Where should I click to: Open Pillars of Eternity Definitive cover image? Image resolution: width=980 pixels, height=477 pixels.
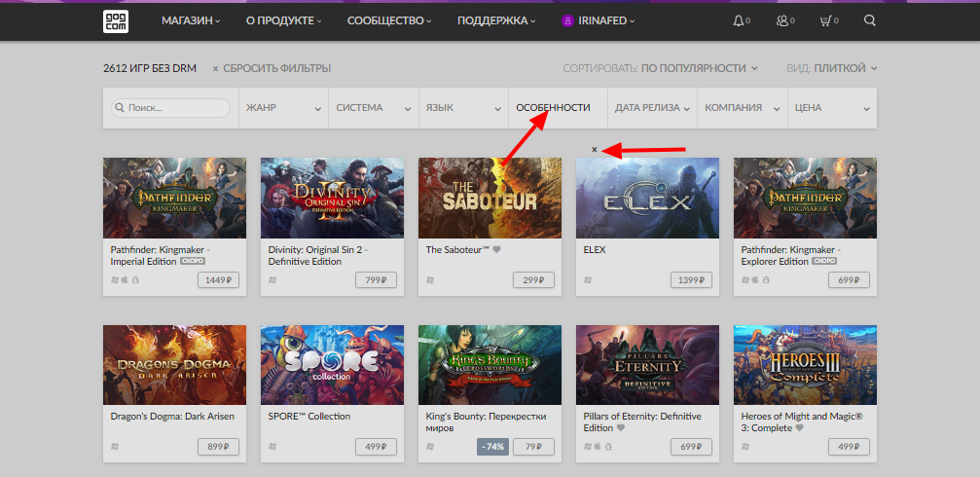click(x=647, y=365)
